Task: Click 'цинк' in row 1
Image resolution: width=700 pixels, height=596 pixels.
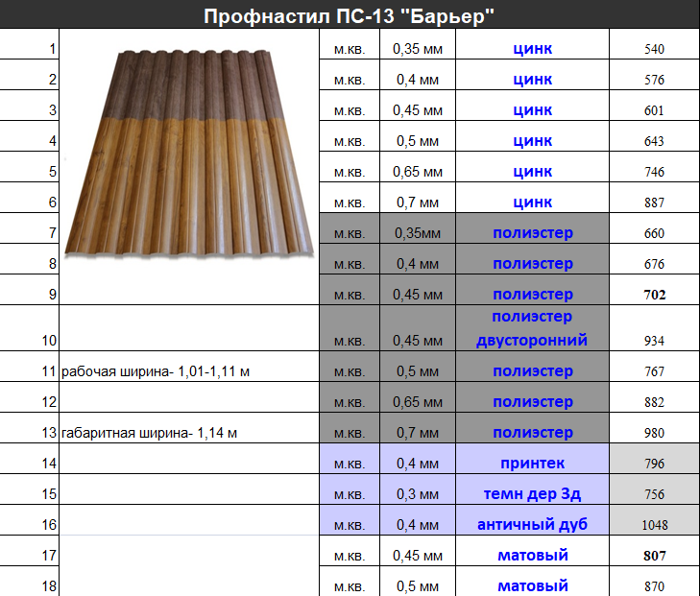Action: click(533, 49)
